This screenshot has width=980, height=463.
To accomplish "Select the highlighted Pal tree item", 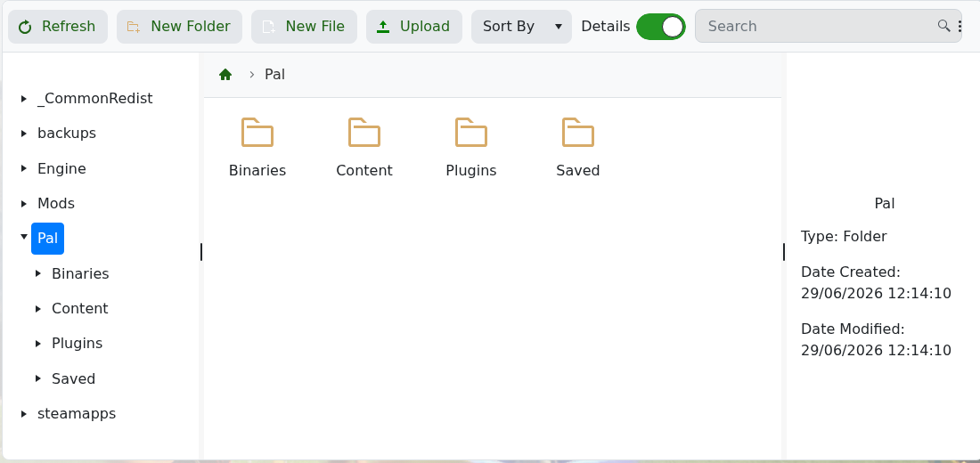I will [47, 239].
